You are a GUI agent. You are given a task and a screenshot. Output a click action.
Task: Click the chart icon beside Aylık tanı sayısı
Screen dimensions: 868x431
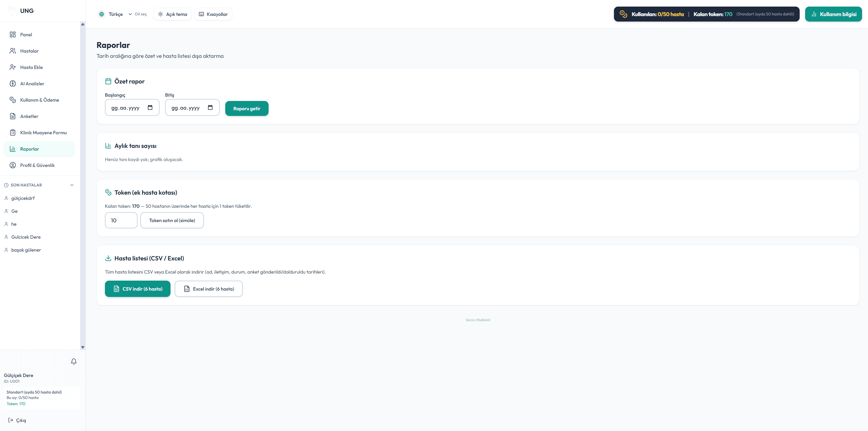(x=108, y=145)
